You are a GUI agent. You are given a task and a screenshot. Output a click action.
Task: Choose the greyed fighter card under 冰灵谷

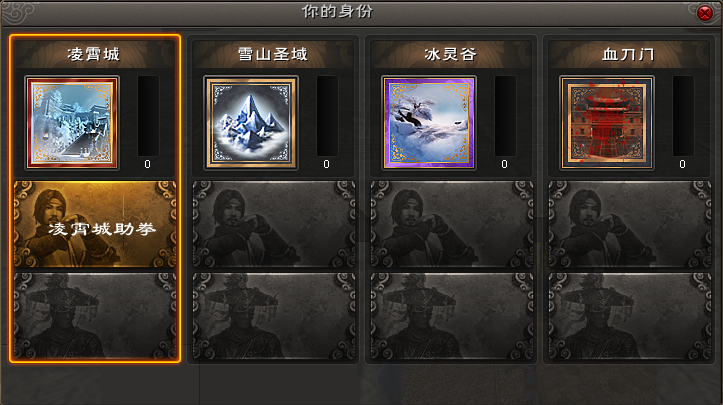click(x=452, y=224)
